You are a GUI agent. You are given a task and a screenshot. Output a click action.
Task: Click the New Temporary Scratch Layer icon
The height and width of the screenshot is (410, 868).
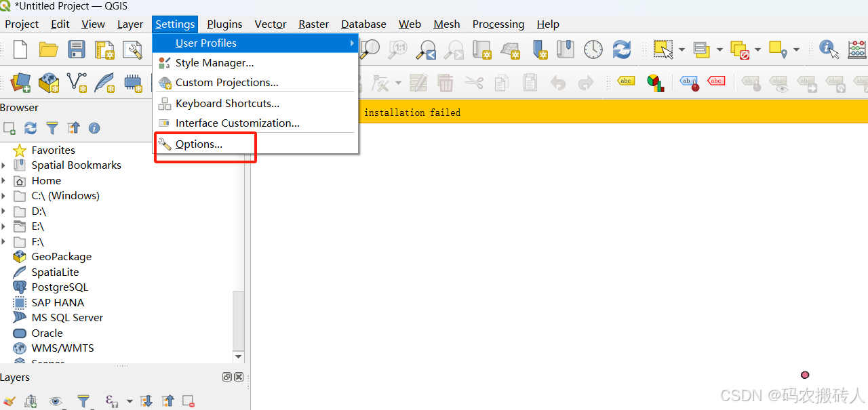(133, 83)
